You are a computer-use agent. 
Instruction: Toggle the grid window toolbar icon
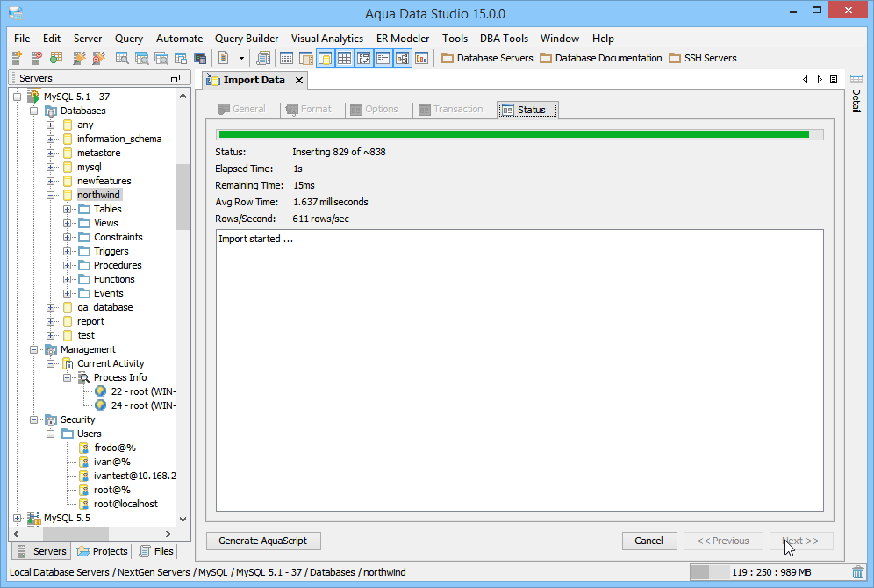345,57
